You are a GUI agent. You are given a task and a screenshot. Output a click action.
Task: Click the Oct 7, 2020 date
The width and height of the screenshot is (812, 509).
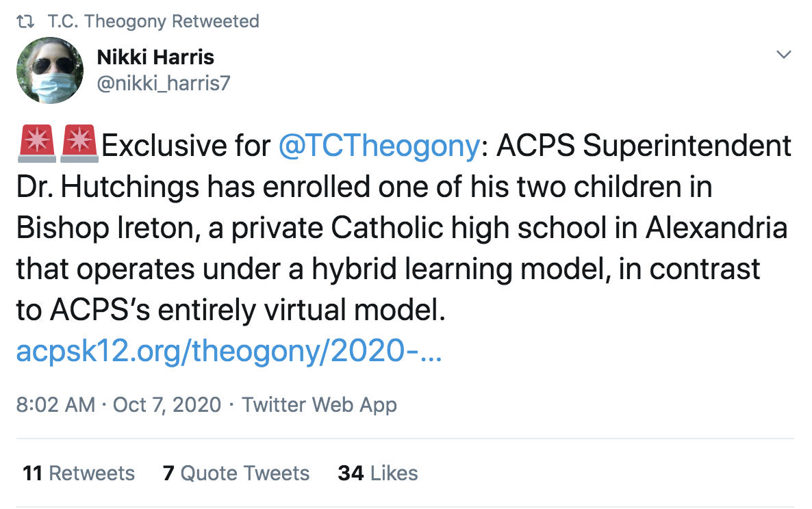coord(167,404)
